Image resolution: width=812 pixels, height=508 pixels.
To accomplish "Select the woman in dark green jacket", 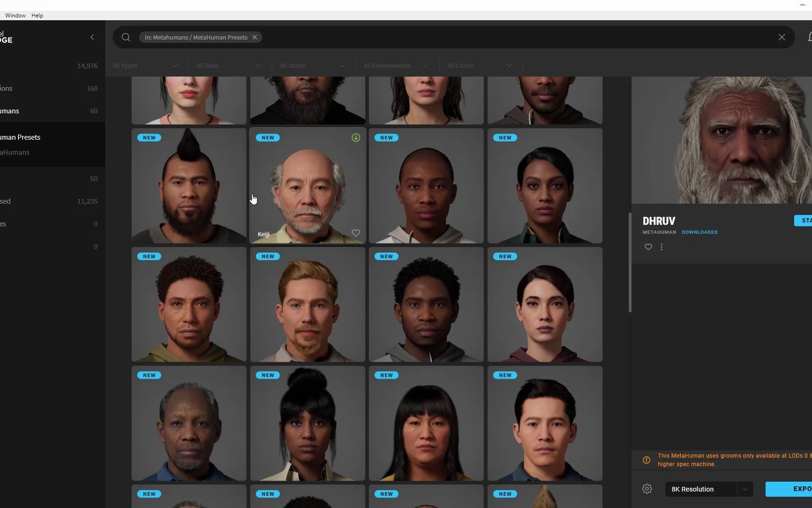I will click(545, 186).
